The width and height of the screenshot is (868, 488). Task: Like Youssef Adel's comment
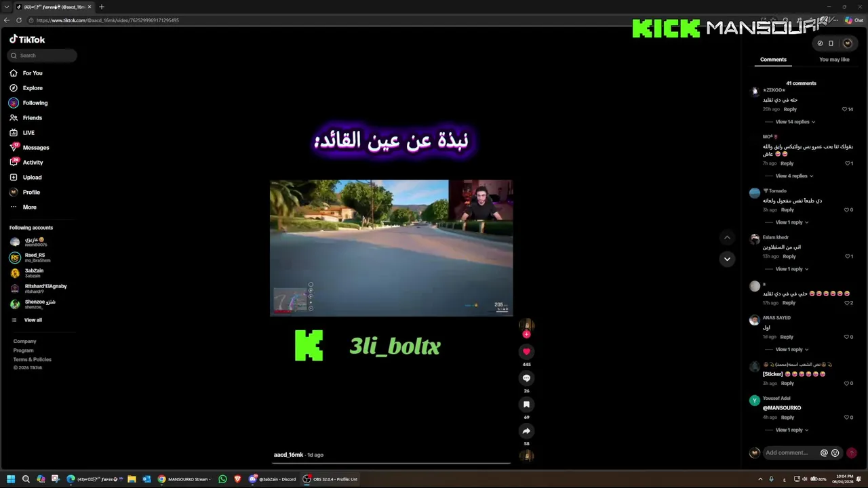(x=848, y=418)
